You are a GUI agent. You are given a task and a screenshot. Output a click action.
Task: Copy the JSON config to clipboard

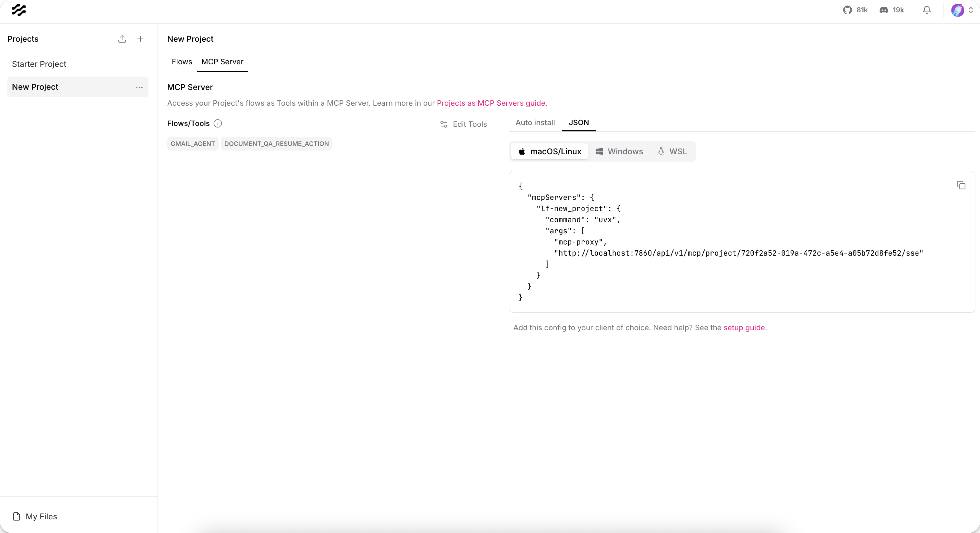click(x=961, y=185)
